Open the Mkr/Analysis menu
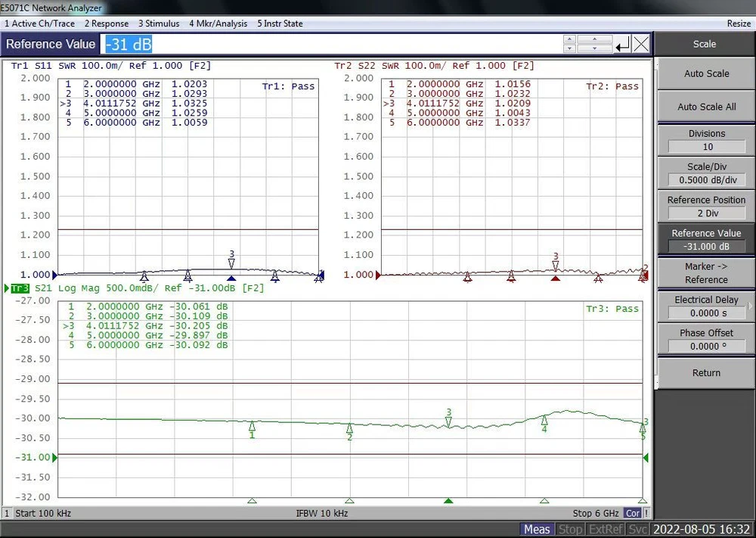 coord(218,23)
